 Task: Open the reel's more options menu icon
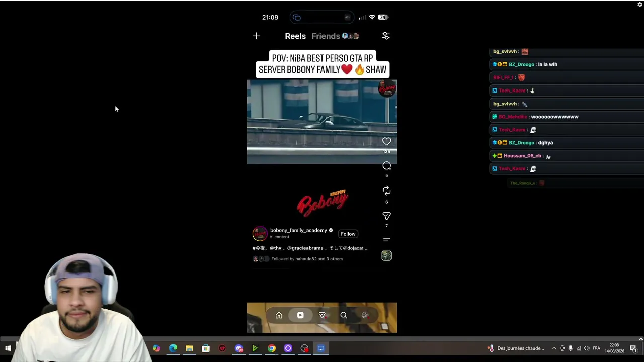pos(386,240)
